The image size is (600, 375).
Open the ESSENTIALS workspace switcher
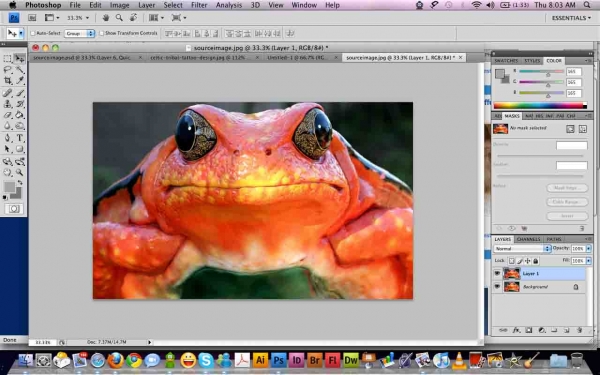click(571, 18)
